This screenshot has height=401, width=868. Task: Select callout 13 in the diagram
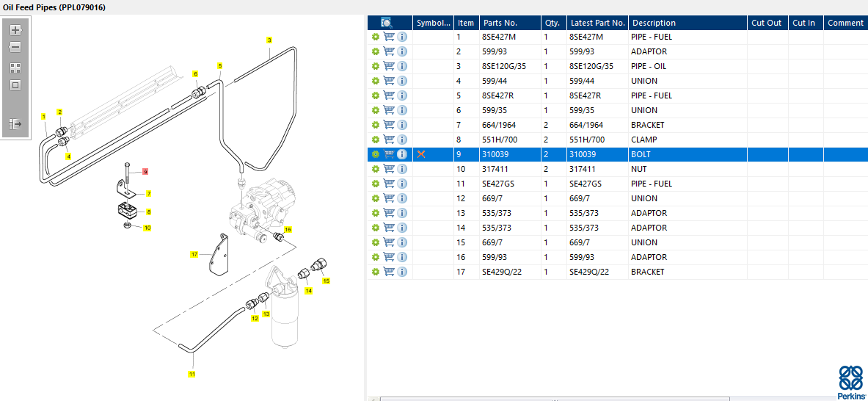[x=266, y=314]
